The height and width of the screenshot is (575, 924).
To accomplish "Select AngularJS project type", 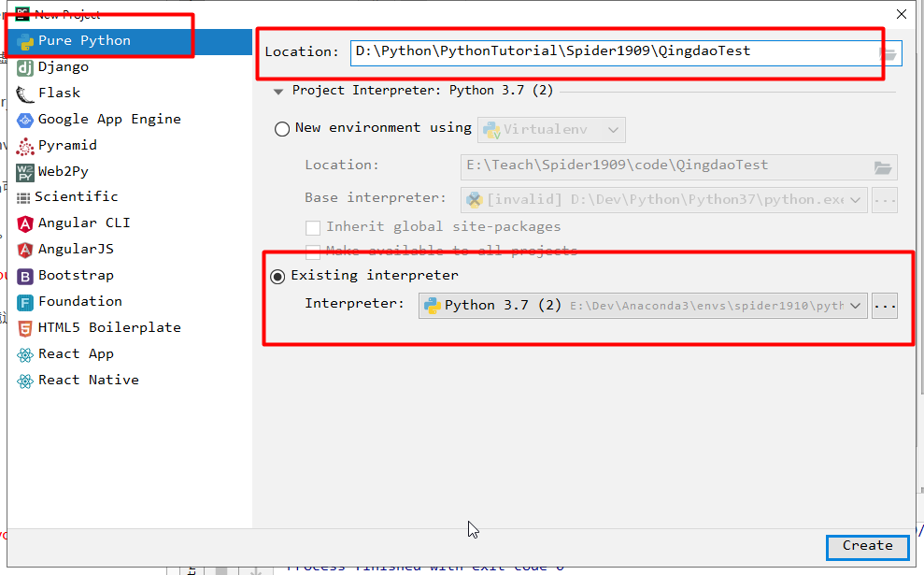I will (x=130, y=250).
